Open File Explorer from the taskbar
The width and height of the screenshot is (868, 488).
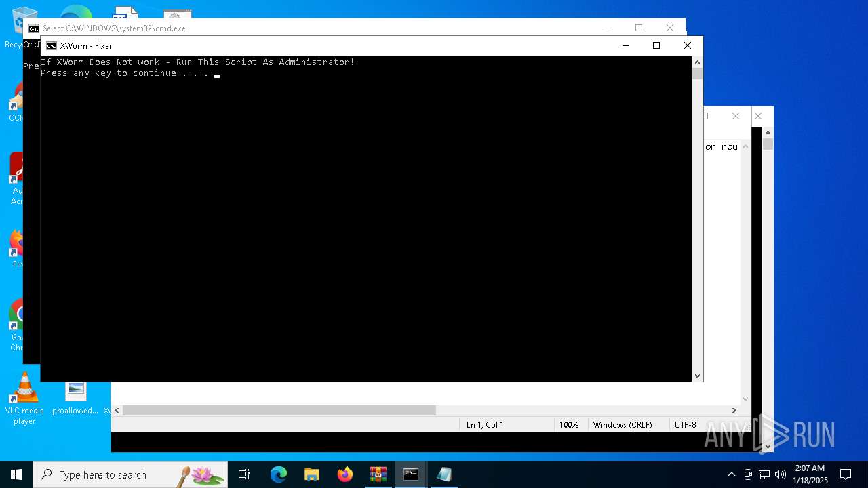pyautogui.click(x=312, y=474)
